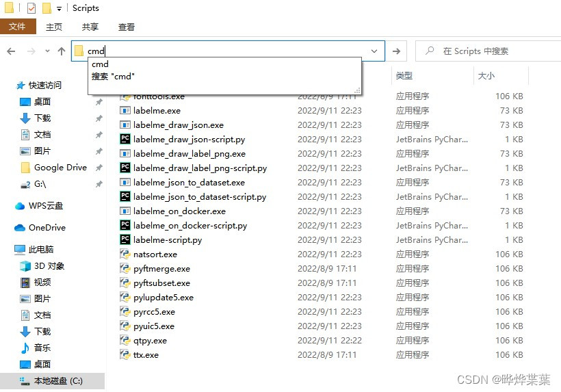The width and height of the screenshot is (561, 392).
Task: Click the Go to arrow button
Action: [396, 51]
